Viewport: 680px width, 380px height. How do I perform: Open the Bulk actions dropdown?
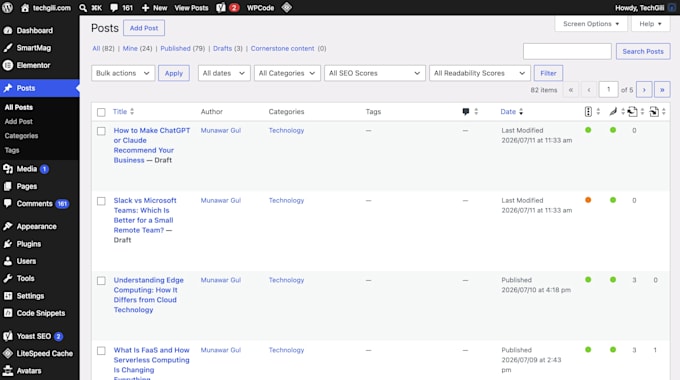pos(123,73)
